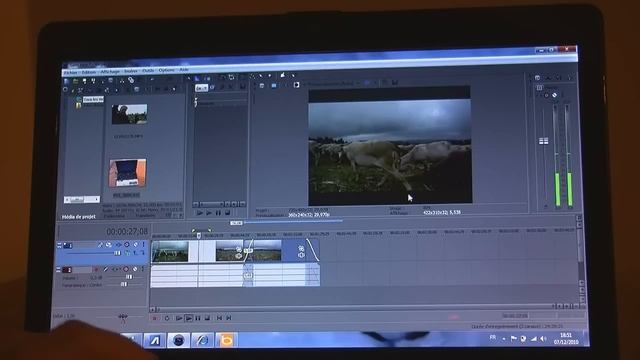Go to start of the timeline
This screenshot has height=360, width=640.
[x=219, y=318]
